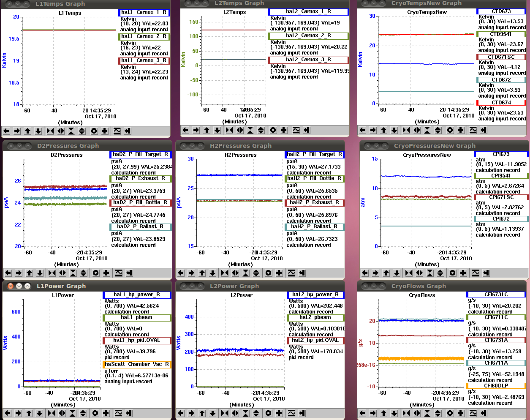Click plus icon in CryoTempsNew toolbar
This screenshot has width=530, height=420.
[461, 130]
